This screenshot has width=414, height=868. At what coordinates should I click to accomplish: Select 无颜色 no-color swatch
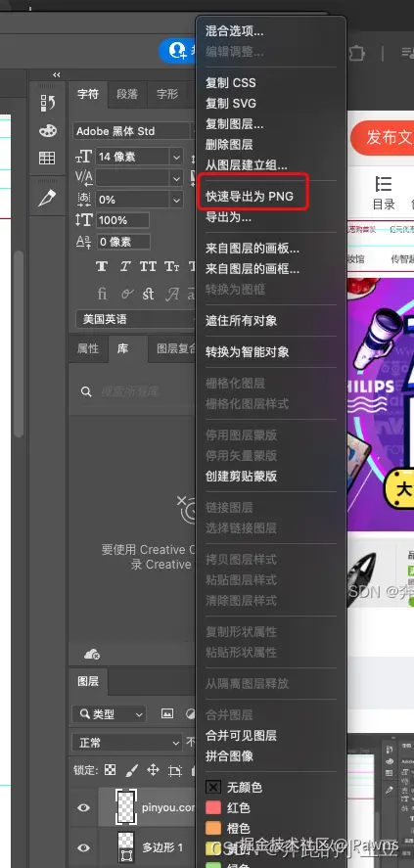coord(213,787)
